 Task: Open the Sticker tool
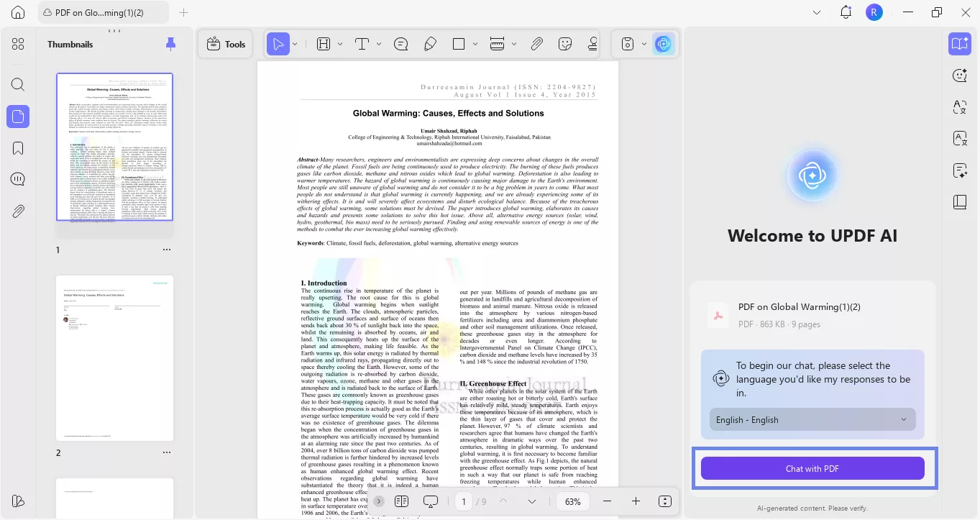coord(567,44)
